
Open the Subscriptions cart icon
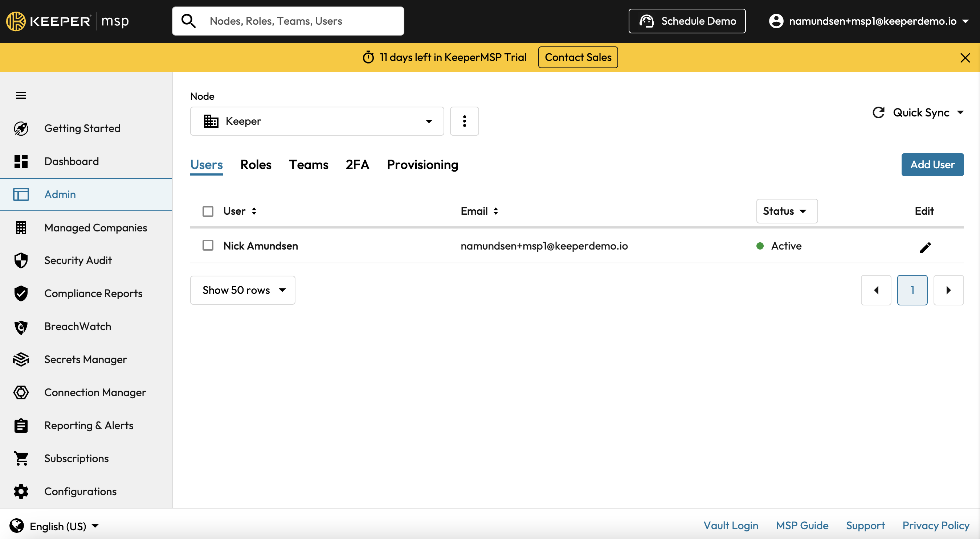[x=21, y=458]
